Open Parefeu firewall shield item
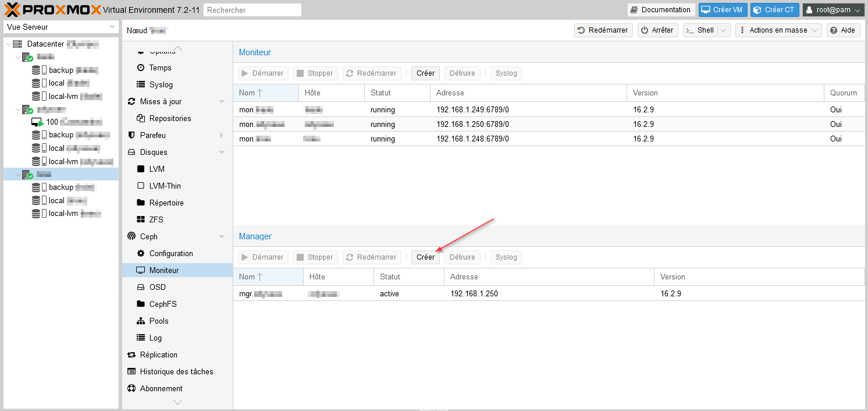The width and height of the screenshot is (868, 411). (152, 135)
